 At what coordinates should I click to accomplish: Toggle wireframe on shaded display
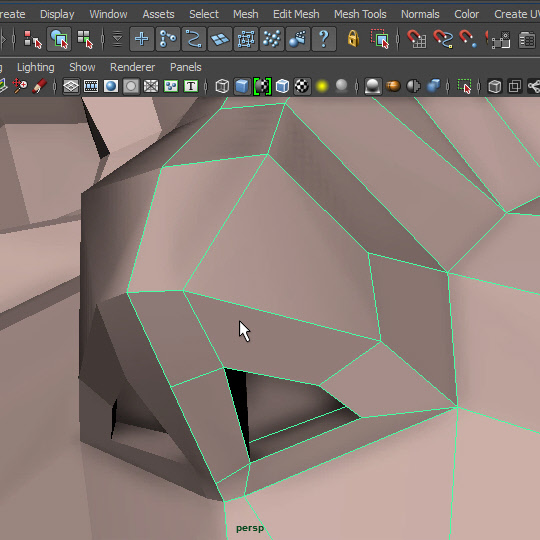pyautogui.click(x=282, y=86)
